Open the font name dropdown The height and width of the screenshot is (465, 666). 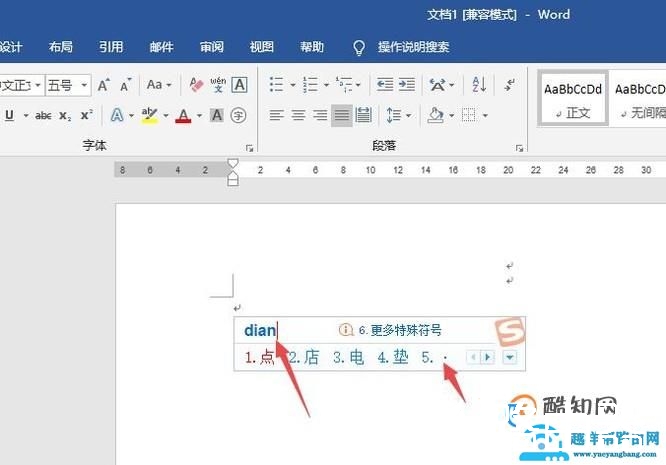38,85
